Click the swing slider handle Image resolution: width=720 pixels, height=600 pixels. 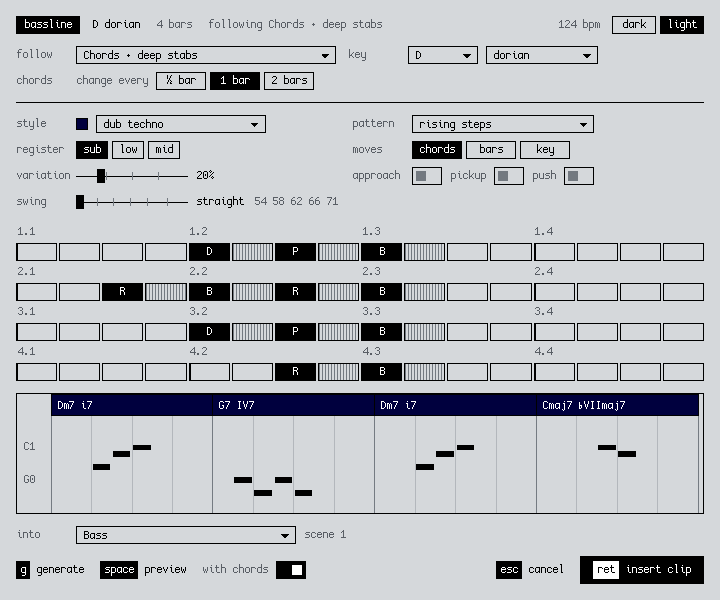pyautogui.click(x=80, y=202)
